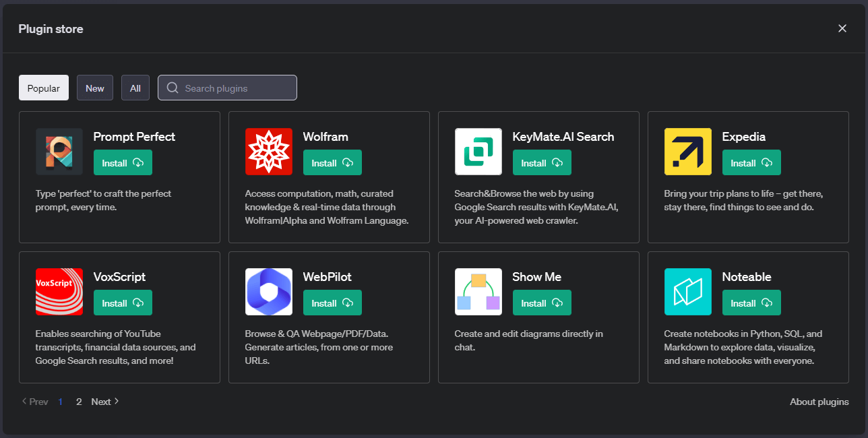The width and height of the screenshot is (868, 438).
Task: Click the Expedia plugin title
Action: pyautogui.click(x=744, y=137)
